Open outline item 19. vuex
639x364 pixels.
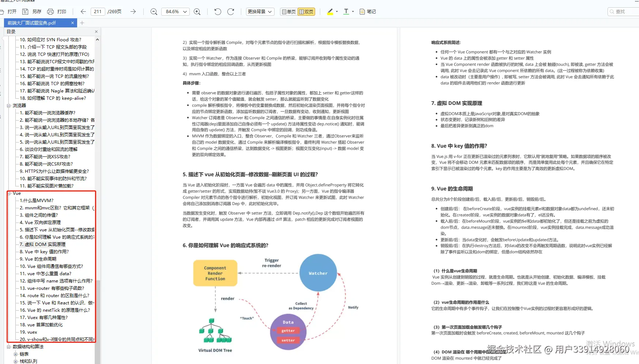coord(29,332)
